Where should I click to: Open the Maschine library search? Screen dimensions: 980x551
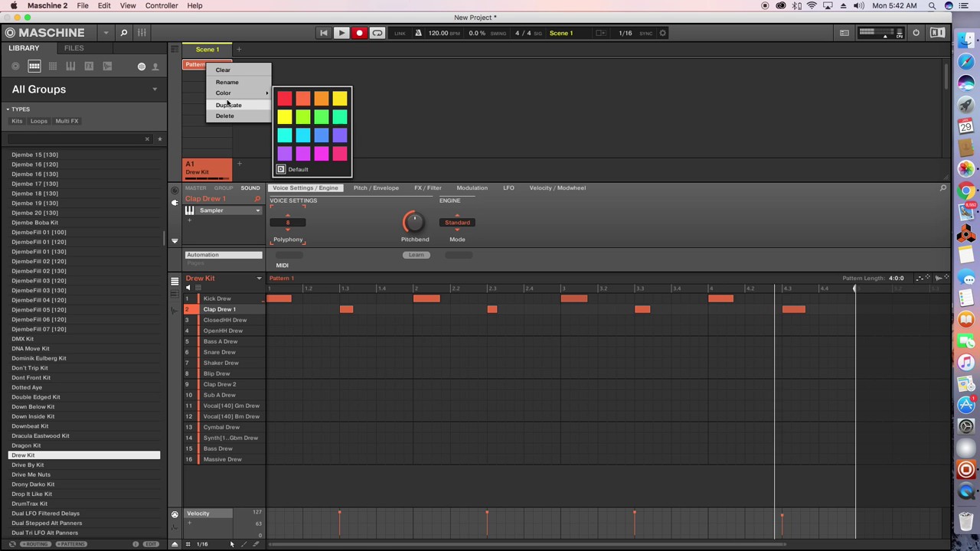point(124,32)
